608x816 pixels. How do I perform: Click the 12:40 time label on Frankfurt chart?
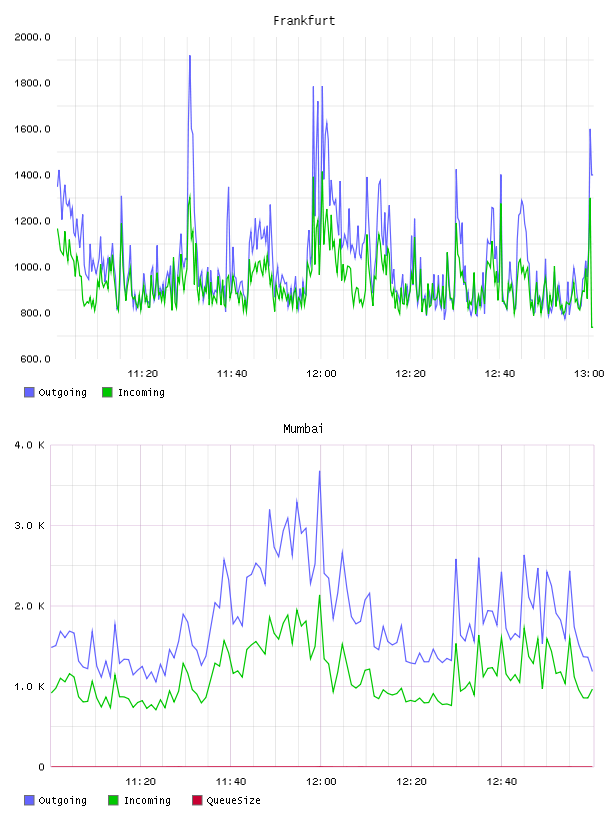coord(500,374)
